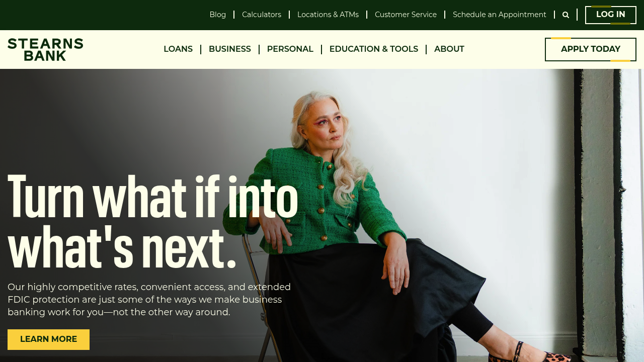Expand the Personal navigation menu
Viewport: 644px width, 362px height.
point(290,49)
